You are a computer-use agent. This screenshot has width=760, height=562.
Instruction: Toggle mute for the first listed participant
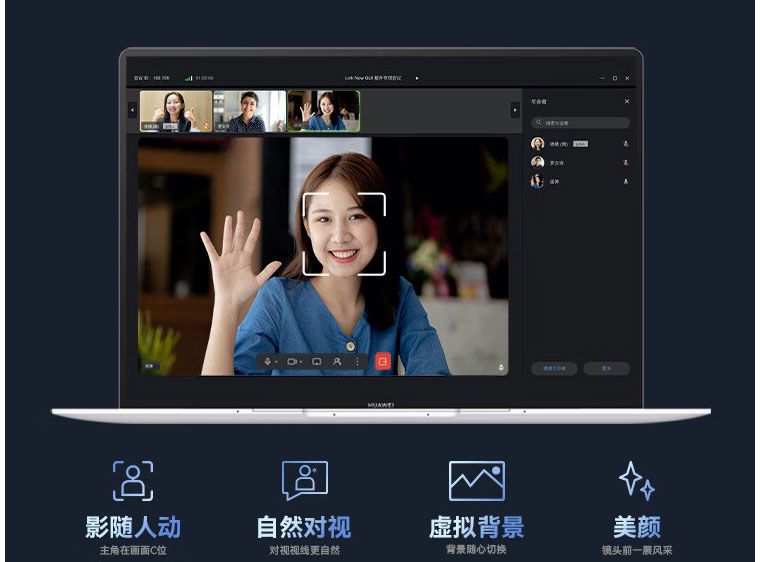coord(626,144)
